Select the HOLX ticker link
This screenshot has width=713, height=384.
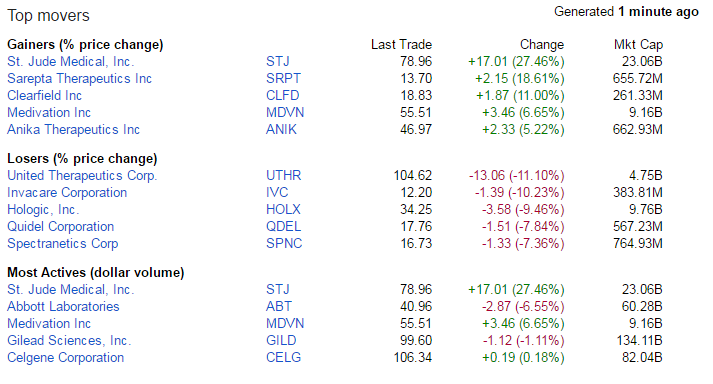pyautogui.click(x=283, y=210)
